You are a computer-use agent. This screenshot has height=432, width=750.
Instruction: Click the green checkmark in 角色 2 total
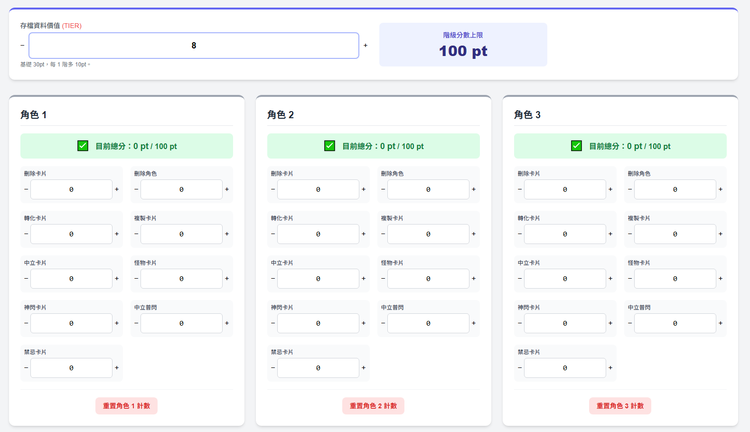[330, 146]
